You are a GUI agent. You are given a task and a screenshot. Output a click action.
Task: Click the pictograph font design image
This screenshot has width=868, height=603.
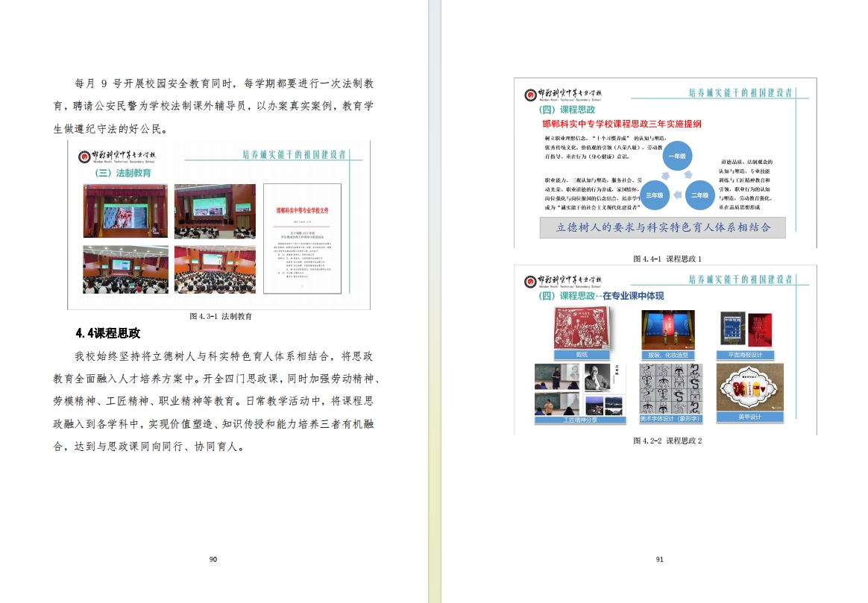coord(670,389)
